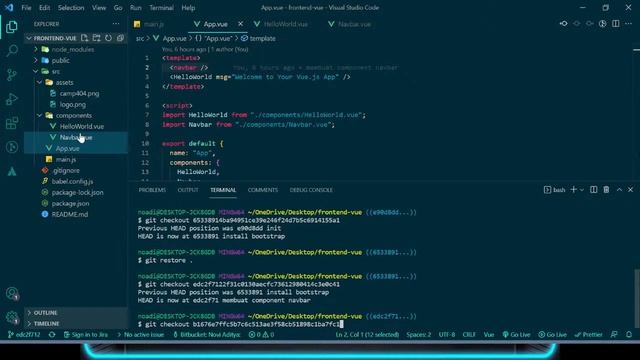Open Navbar.vue in the explorer tree
The image size is (640, 360).
click(76, 138)
